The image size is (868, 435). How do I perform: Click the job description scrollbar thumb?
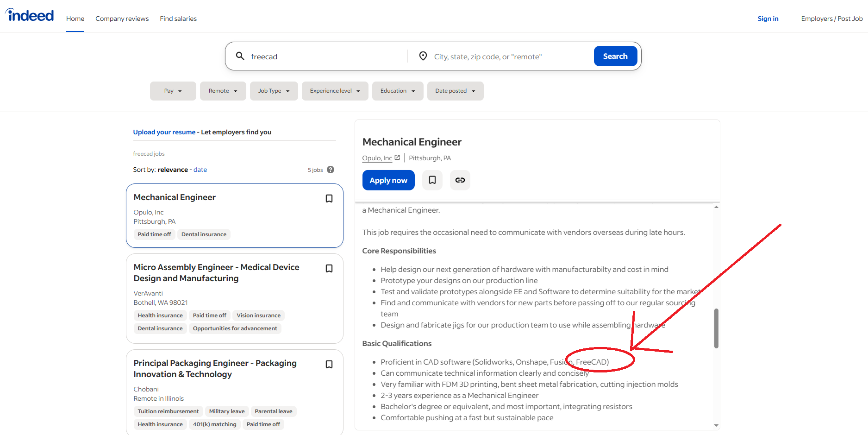click(x=716, y=328)
